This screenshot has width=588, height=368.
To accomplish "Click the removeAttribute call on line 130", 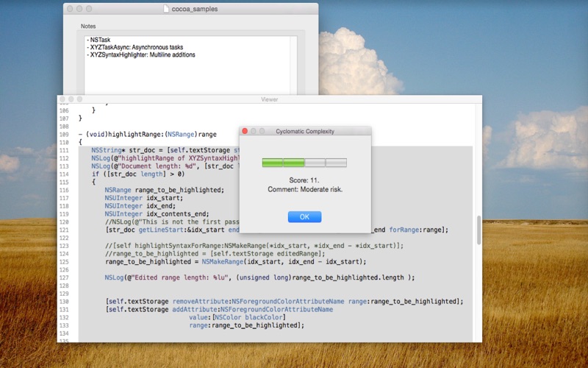I will pyautogui.click(x=284, y=302).
